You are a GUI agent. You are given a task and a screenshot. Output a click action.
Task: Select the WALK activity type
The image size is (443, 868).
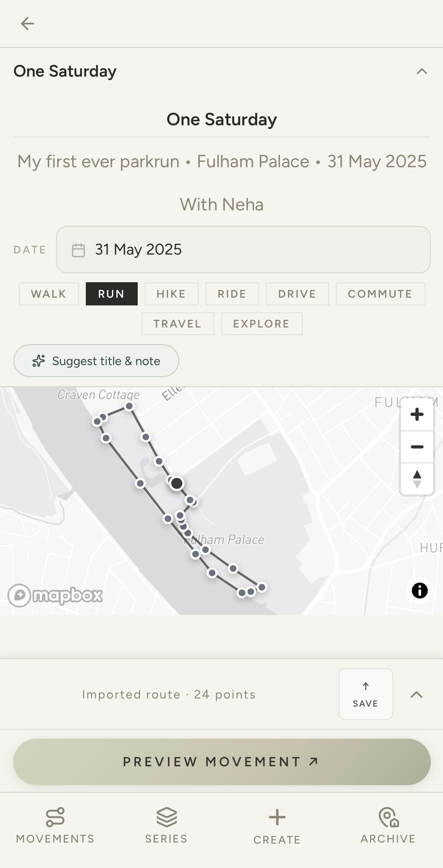pos(49,294)
